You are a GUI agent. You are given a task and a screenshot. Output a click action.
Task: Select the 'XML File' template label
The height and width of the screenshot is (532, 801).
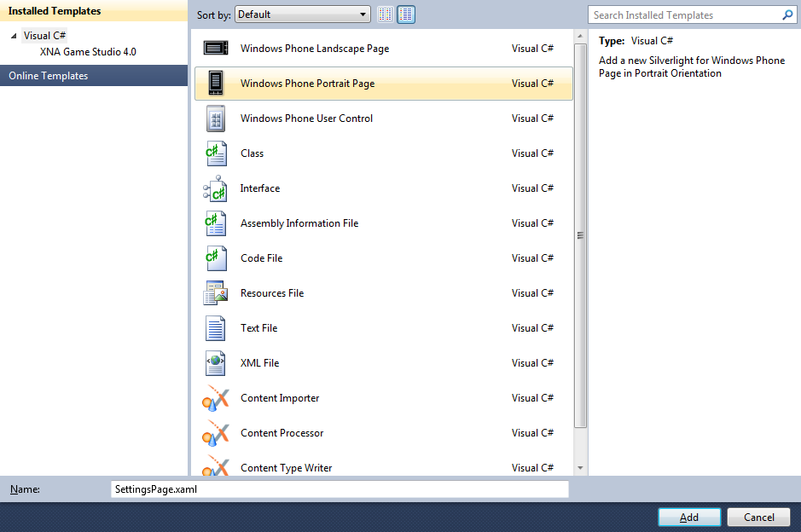259,363
